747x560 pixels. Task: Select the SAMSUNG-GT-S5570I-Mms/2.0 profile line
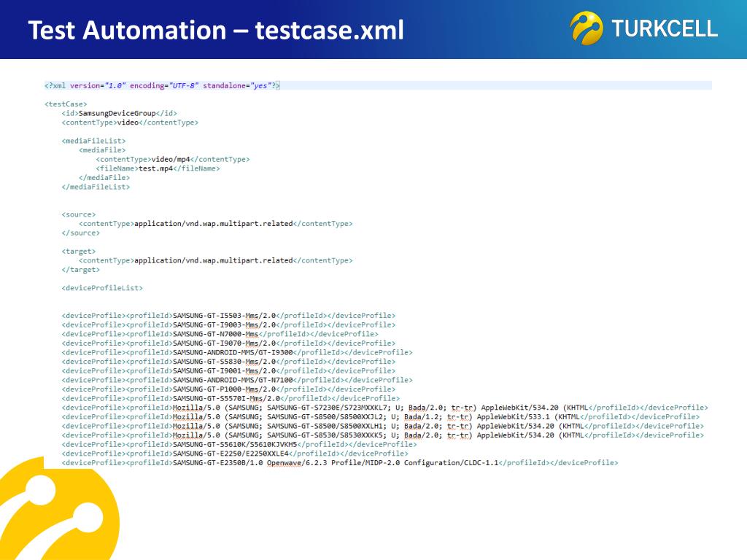click(231, 399)
